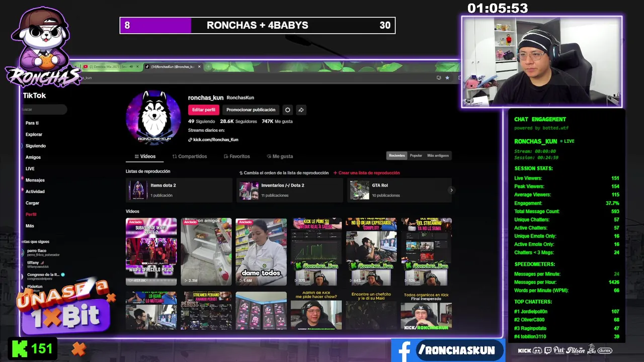This screenshot has height=362, width=644.
Task: Open video Encontre un chefcito
Action: 371,311
